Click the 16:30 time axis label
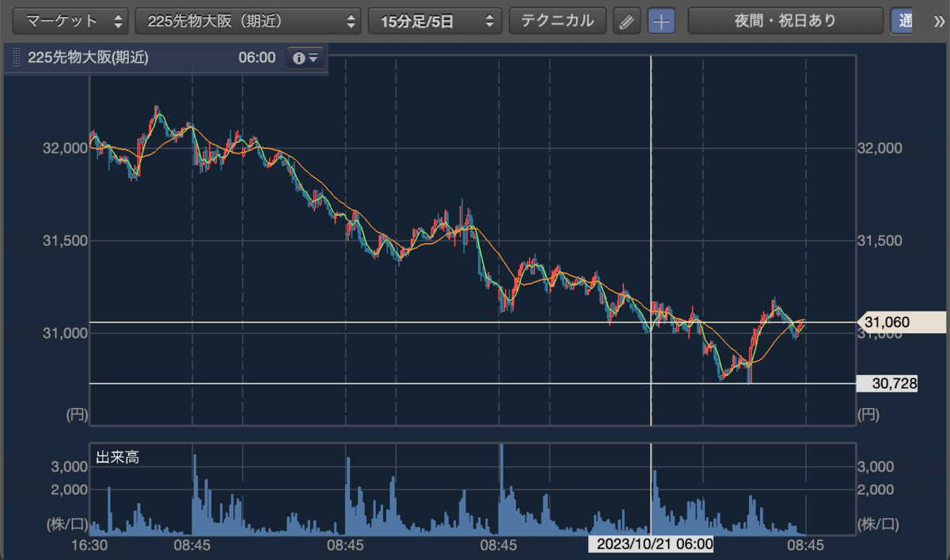Image resolution: width=950 pixels, height=560 pixels. (89, 545)
